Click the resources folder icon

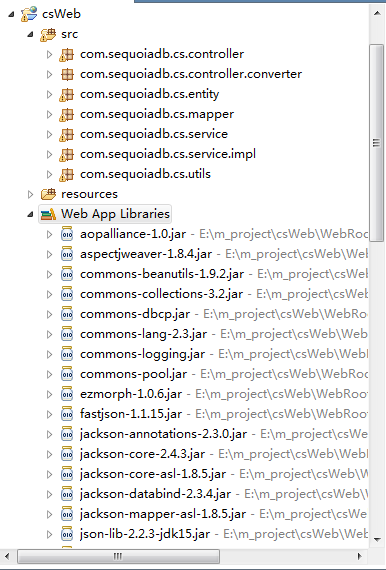point(48,194)
